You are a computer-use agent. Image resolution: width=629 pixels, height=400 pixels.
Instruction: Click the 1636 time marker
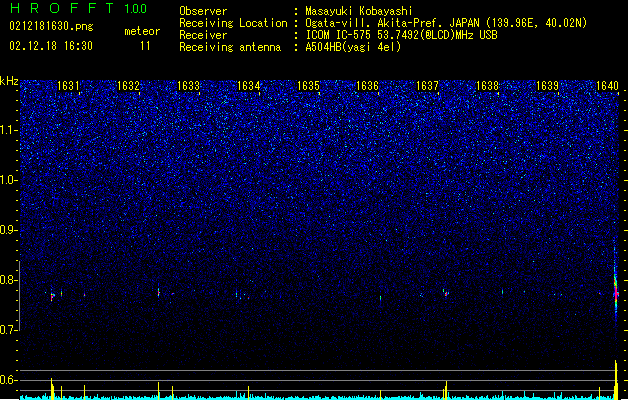tap(367, 86)
